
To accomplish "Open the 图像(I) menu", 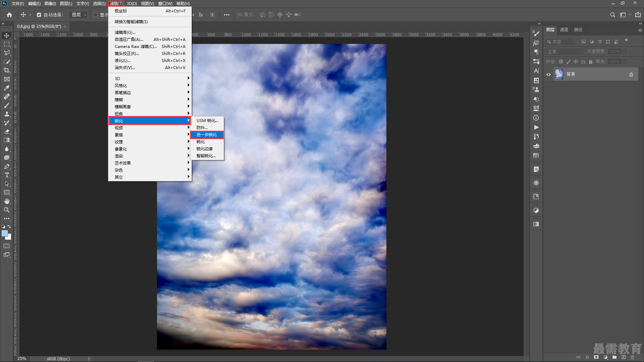I will 50,4.
